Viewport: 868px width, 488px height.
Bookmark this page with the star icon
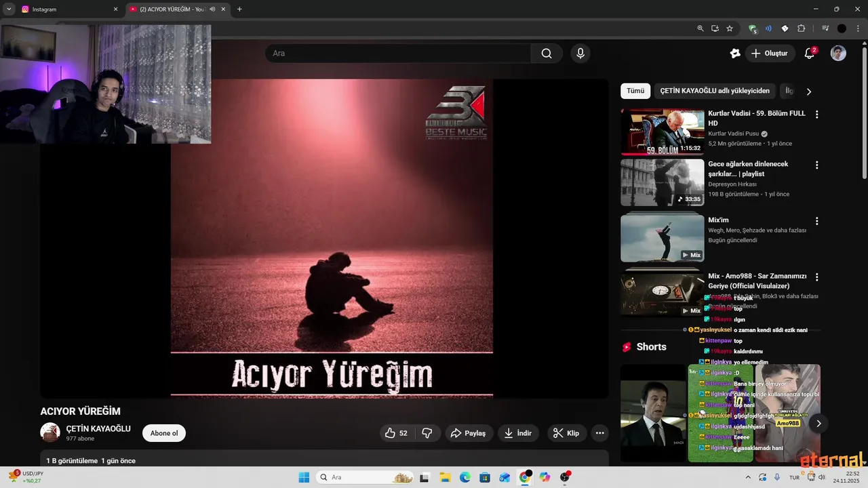pyautogui.click(x=730, y=28)
